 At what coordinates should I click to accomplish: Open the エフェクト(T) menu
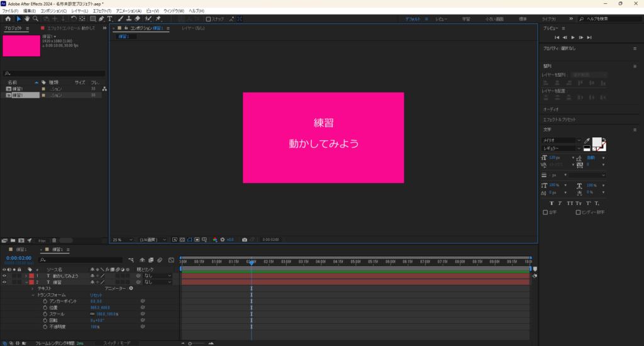(x=101, y=11)
